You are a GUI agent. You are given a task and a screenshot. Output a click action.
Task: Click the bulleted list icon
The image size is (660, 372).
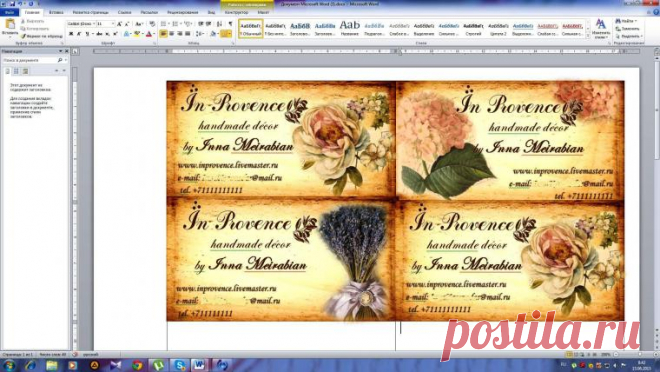164,24
